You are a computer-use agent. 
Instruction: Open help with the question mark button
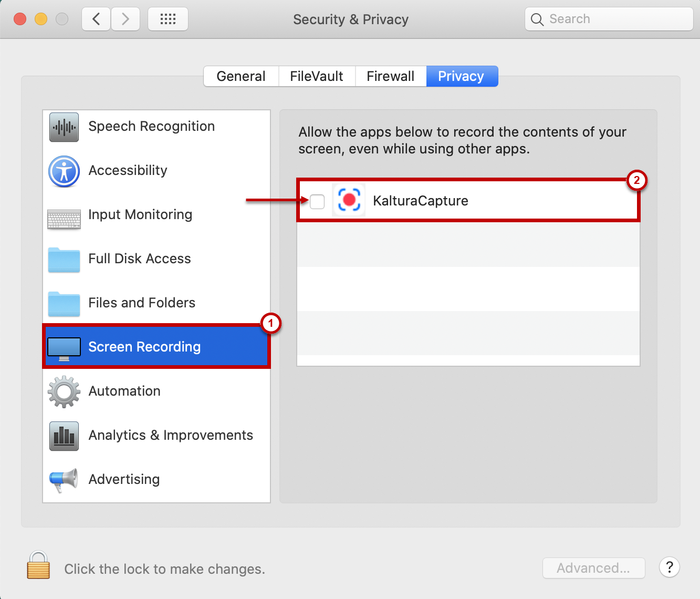click(670, 567)
